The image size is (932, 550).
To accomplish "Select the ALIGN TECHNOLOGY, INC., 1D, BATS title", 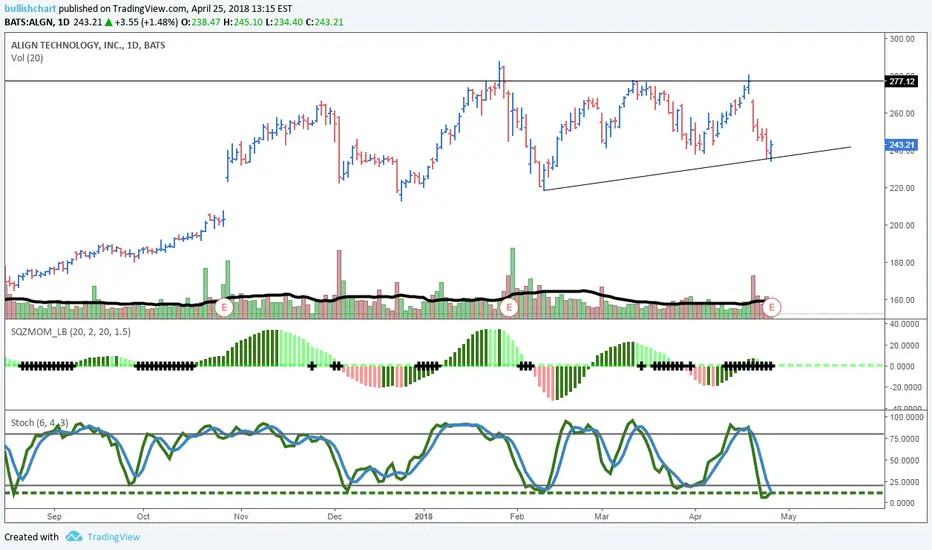I will 88,45.
